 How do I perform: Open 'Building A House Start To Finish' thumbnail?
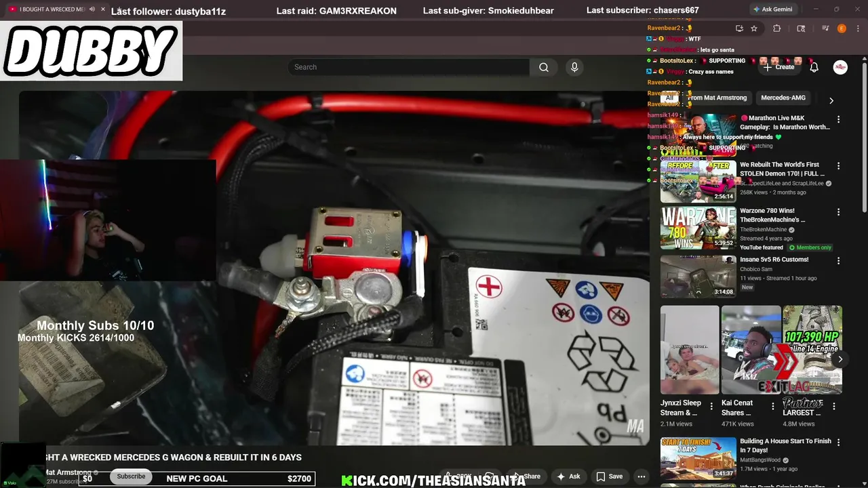click(698, 458)
